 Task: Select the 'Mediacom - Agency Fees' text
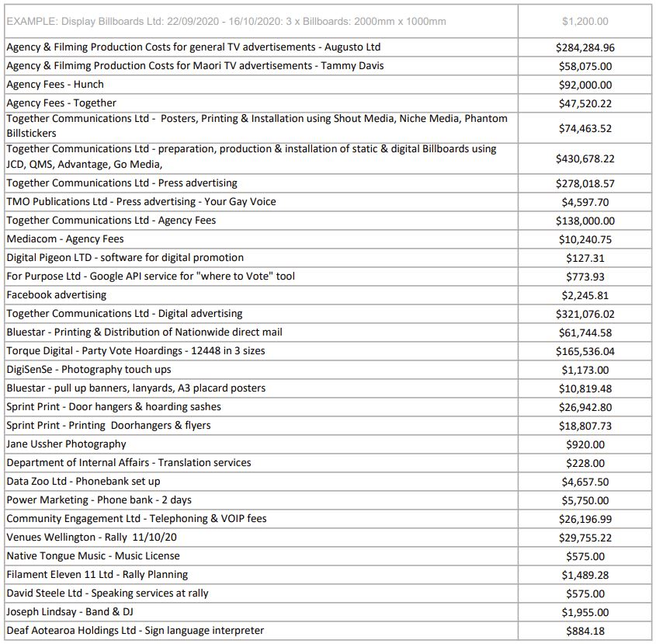65,238
